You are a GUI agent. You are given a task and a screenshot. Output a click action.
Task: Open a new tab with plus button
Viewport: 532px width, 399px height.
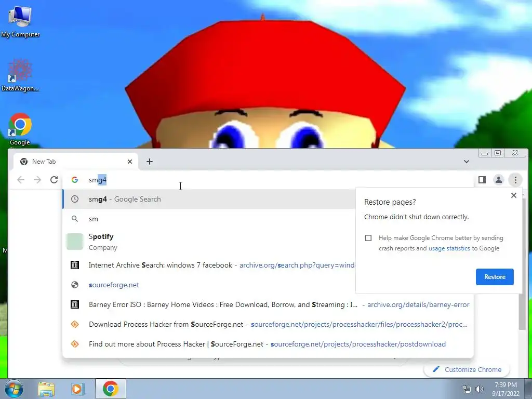[150, 162]
